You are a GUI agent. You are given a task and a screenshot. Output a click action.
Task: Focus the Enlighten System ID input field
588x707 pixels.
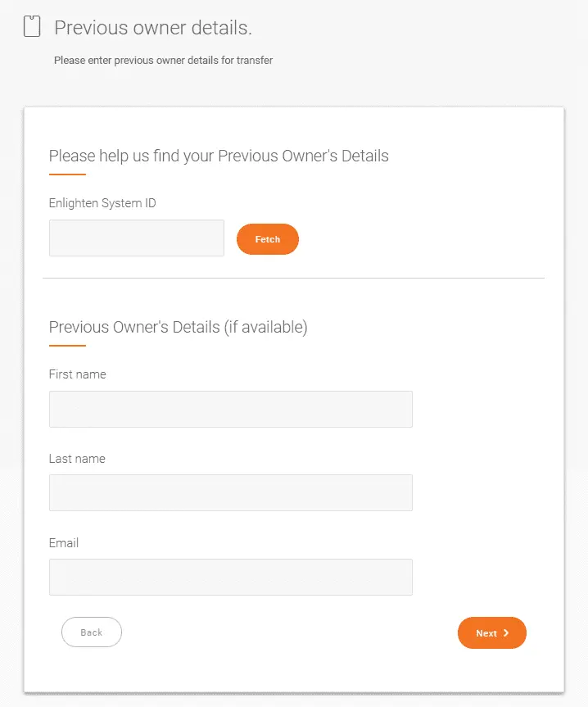[x=137, y=238]
